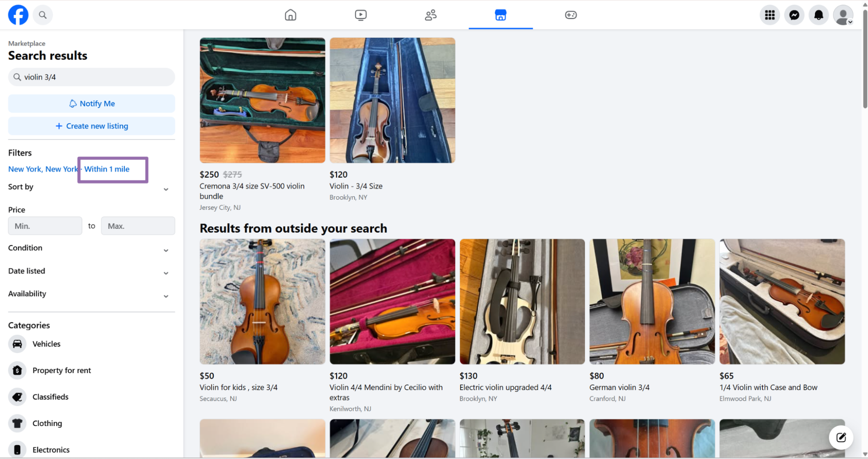The width and height of the screenshot is (868, 459).
Task: Click the Jersey City, NJ location text
Action: pos(220,208)
